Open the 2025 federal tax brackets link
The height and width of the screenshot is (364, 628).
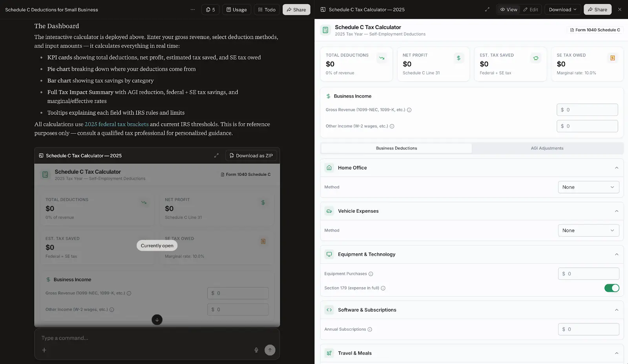tap(117, 124)
